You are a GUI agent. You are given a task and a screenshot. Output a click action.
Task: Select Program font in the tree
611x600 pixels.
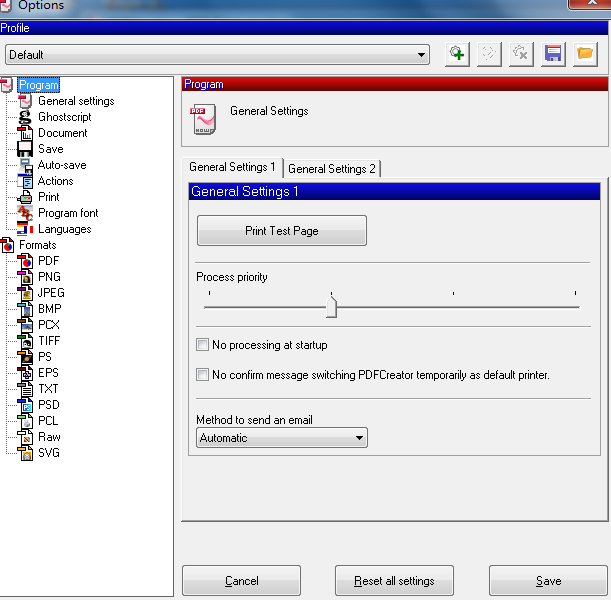[67, 213]
